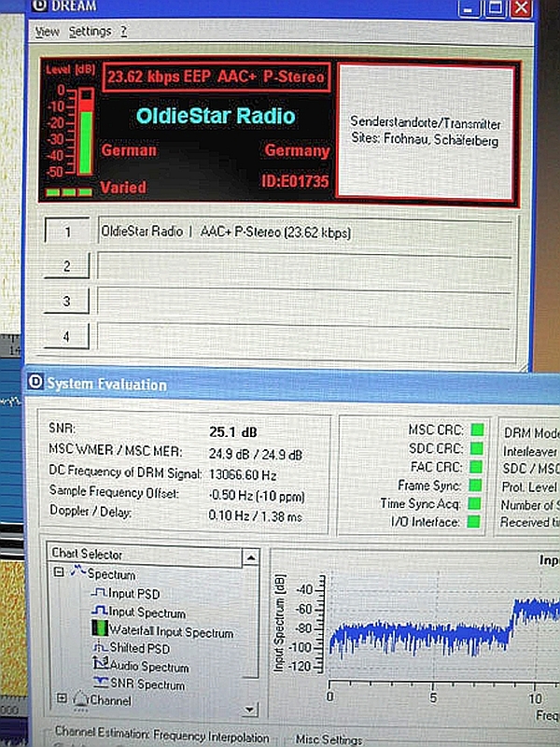The height and width of the screenshot is (747, 560).
Task: Select service button 1
Action: pyautogui.click(x=67, y=231)
